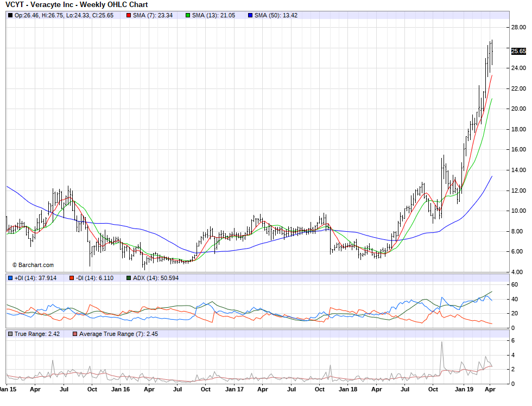Screen dimensions: 532x406
Task: Click the 20.00 price axis label
Action: [x=518, y=109]
